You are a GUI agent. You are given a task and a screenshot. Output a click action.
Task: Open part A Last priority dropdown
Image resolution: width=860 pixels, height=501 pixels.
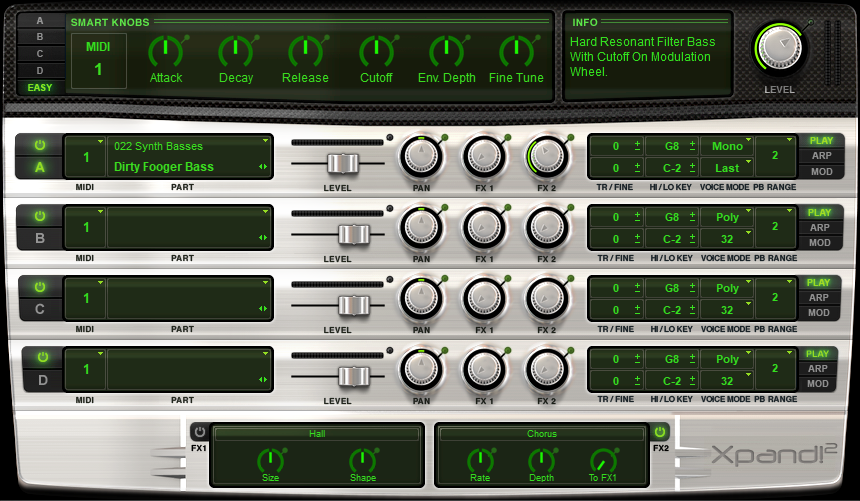pos(727,168)
